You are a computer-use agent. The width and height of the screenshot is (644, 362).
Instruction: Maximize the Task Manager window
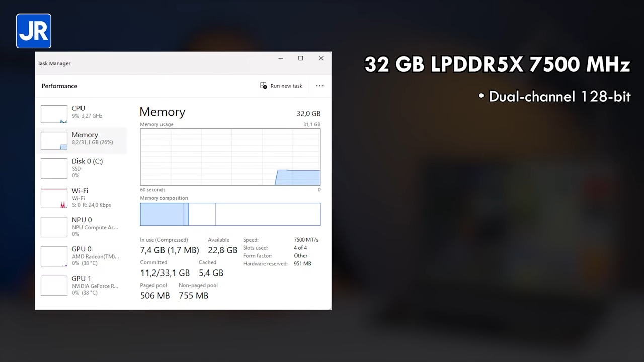click(300, 58)
